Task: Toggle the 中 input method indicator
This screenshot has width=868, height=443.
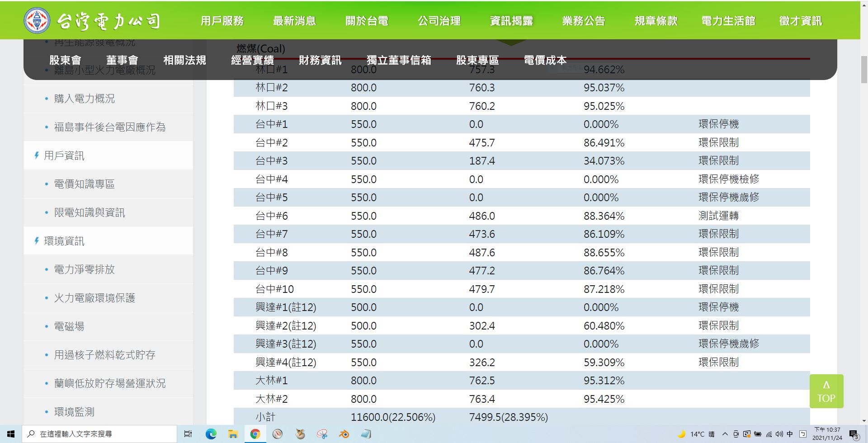Action: [x=789, y=434]
